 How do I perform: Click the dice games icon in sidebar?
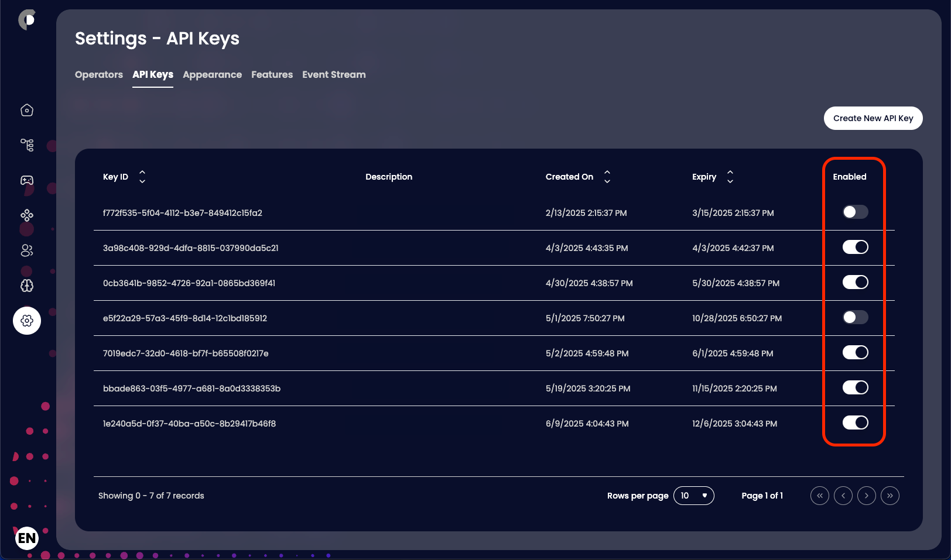pos(26,215)
